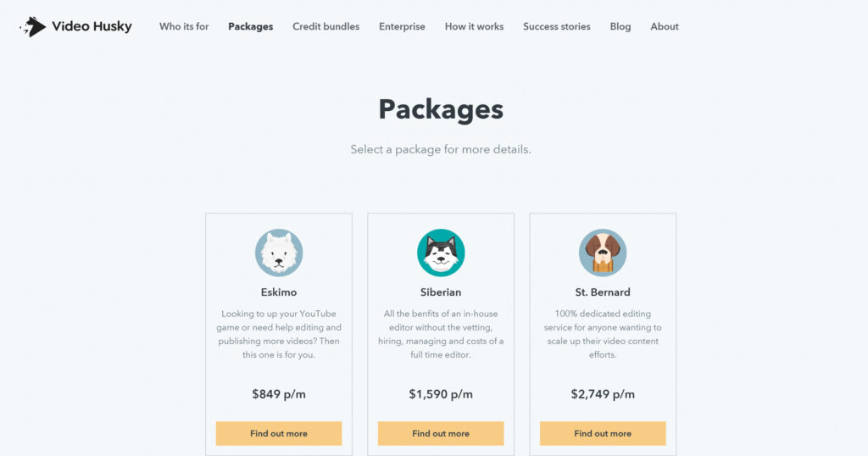Click the Video Husky brand name text
The height and width of the screenshot is (456, 868).
(92, 26)
